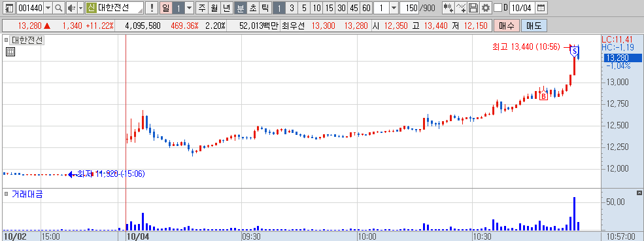Click the save chart floppy disk icon
Viewport: 644px width, 241px height.
[x=473, y=8]
